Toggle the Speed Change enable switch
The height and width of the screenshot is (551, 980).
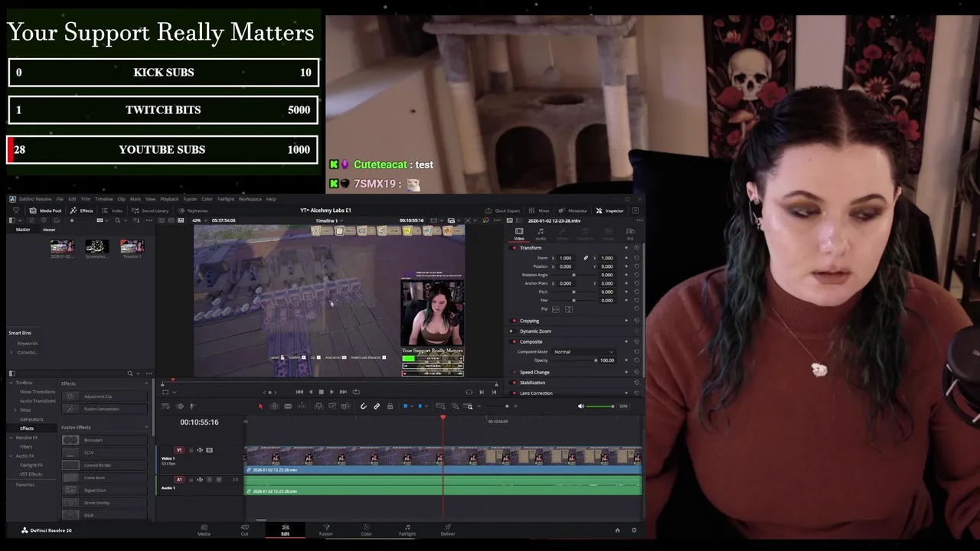coord(514,372)
